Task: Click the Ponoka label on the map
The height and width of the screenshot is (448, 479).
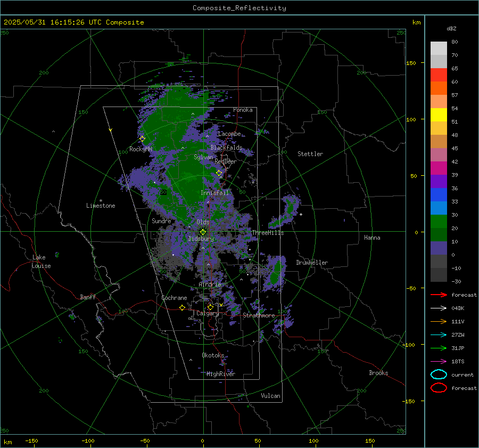Action: point(243,110)
